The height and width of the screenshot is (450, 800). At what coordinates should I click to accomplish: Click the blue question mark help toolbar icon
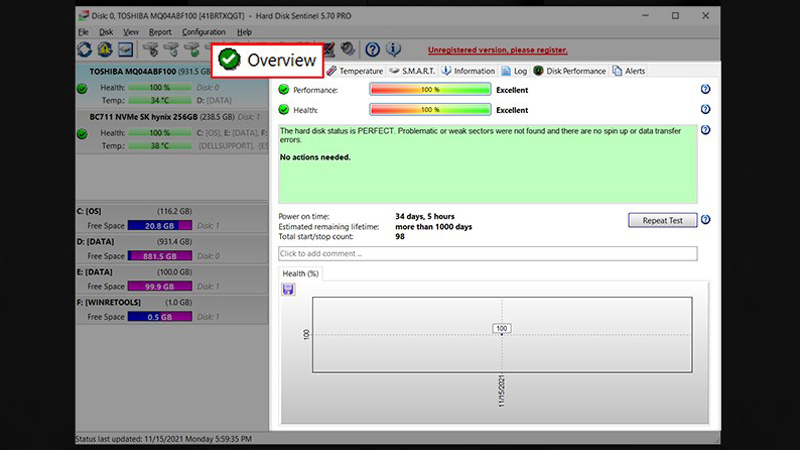372,49
